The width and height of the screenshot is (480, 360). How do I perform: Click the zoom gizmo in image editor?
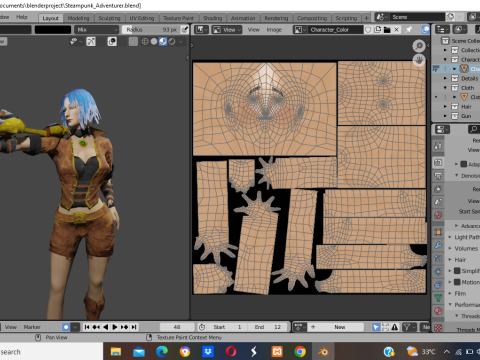click(x=419, y=46)
